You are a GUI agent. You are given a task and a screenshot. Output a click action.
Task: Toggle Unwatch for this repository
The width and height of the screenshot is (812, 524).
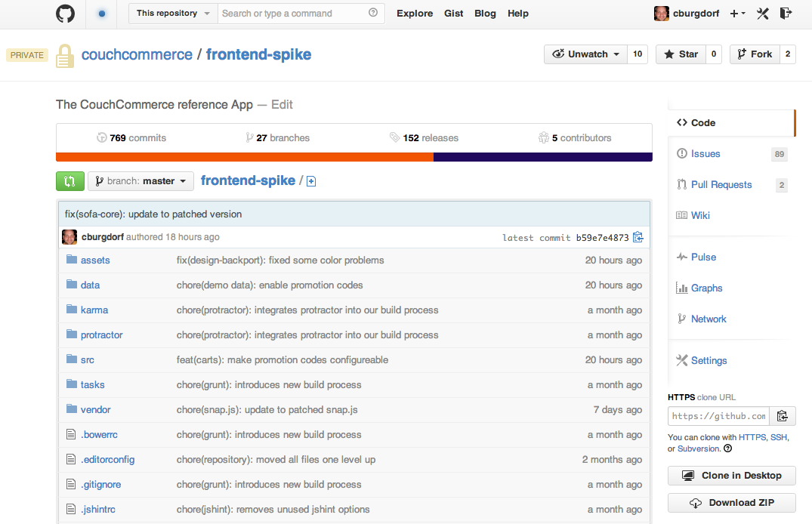point(585,54)
